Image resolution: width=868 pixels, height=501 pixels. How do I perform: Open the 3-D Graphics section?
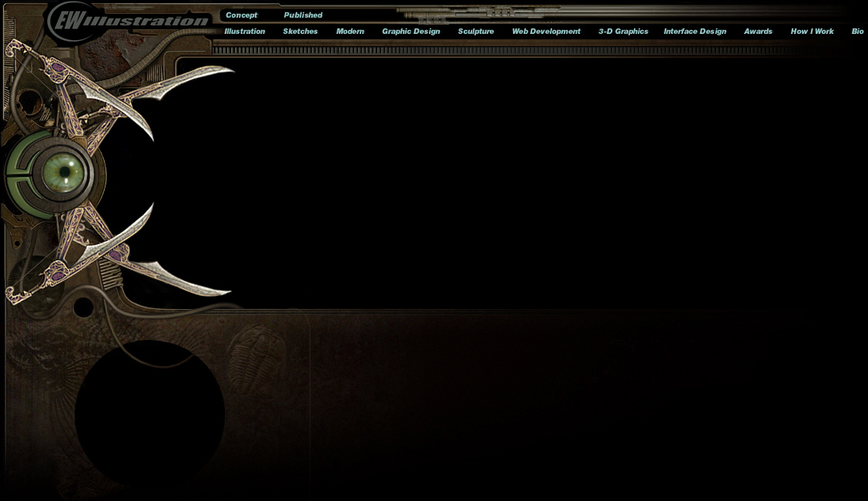[623, 32]
